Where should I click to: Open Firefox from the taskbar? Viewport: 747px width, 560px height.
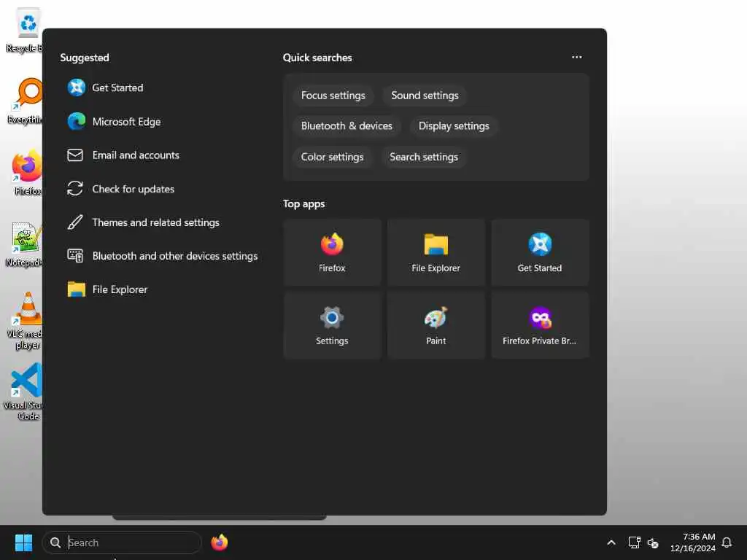[x=219, y=542]
